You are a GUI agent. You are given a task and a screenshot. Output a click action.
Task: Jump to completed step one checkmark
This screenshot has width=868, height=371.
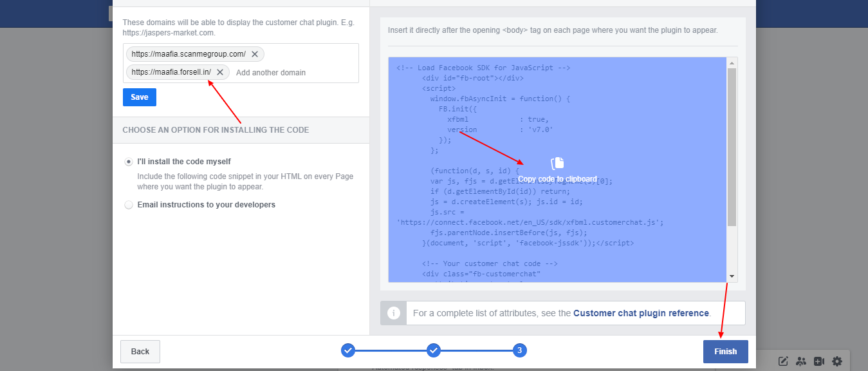[348, 350]
